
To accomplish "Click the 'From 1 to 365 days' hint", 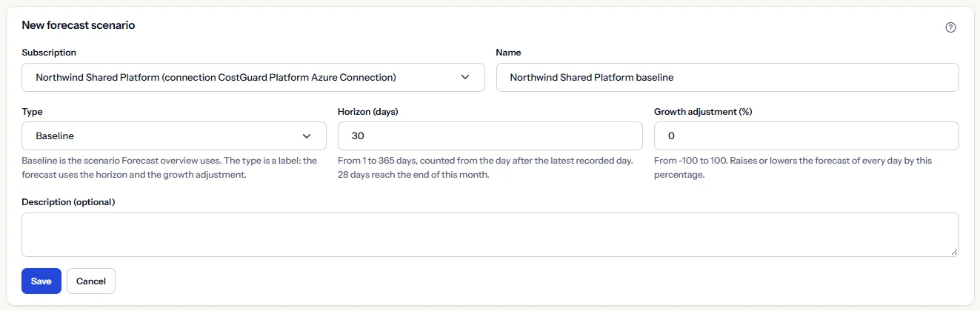I will (x=485, y=167).
